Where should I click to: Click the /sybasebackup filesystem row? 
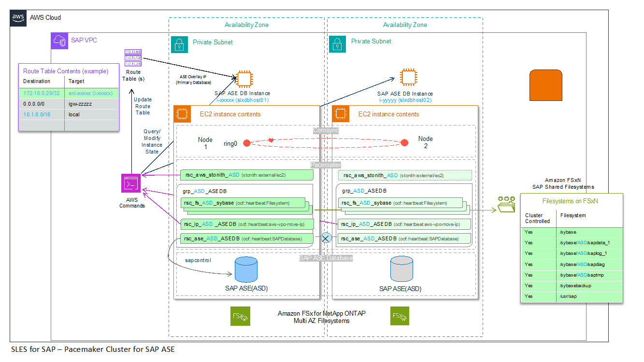(x=572, y=286)
